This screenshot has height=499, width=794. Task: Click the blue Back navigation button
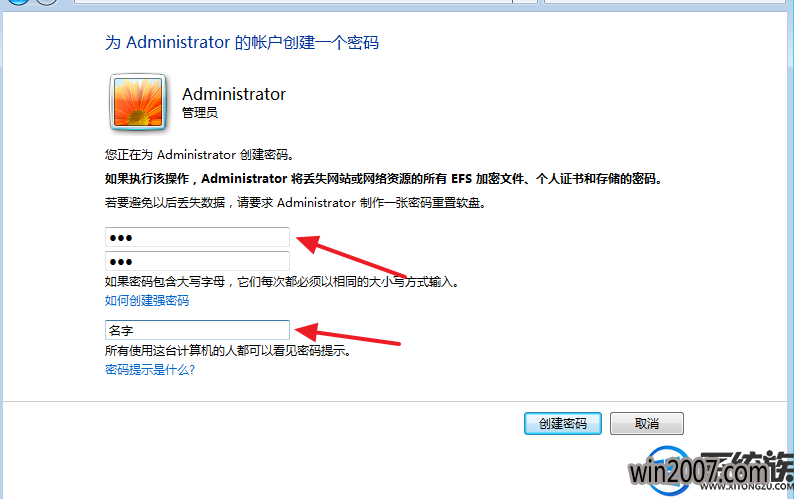[19, 2]
